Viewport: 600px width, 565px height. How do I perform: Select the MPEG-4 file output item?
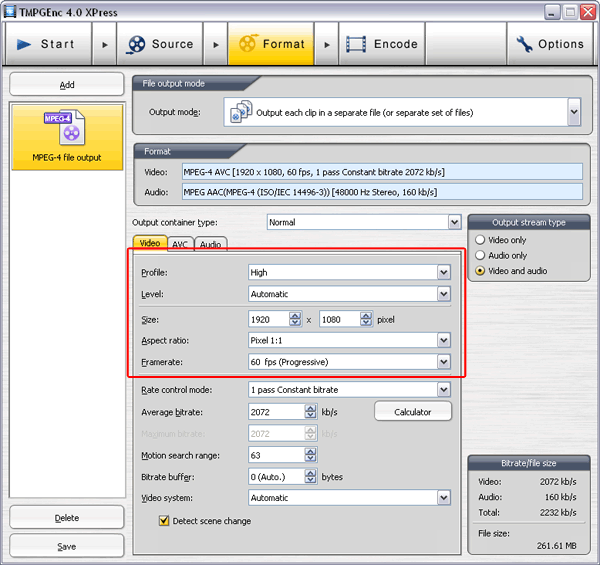click(67, 137)
